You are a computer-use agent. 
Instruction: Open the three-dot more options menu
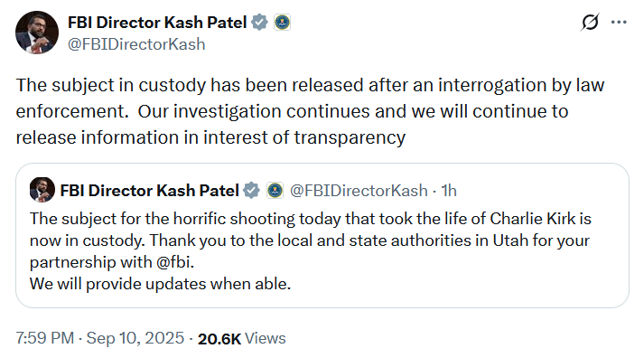619,23
